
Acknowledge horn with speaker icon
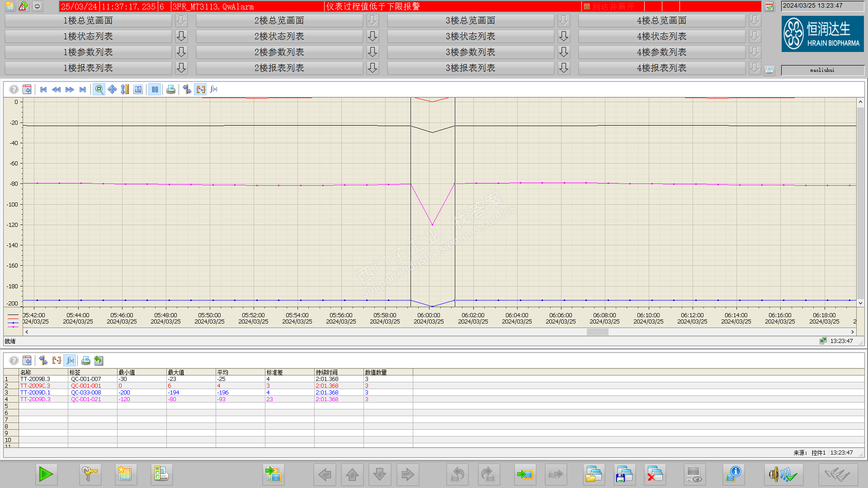783,474
